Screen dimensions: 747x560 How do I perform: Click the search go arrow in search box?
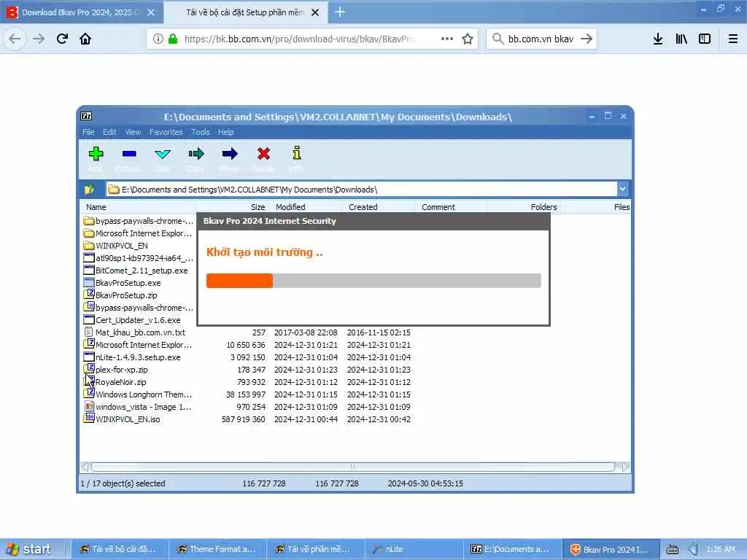point(587,39)
